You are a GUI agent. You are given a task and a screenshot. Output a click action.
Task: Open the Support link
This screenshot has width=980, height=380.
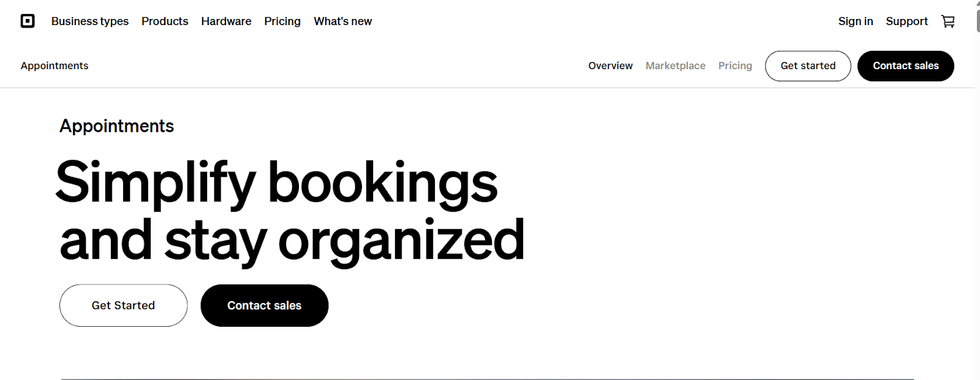point(907,21)
